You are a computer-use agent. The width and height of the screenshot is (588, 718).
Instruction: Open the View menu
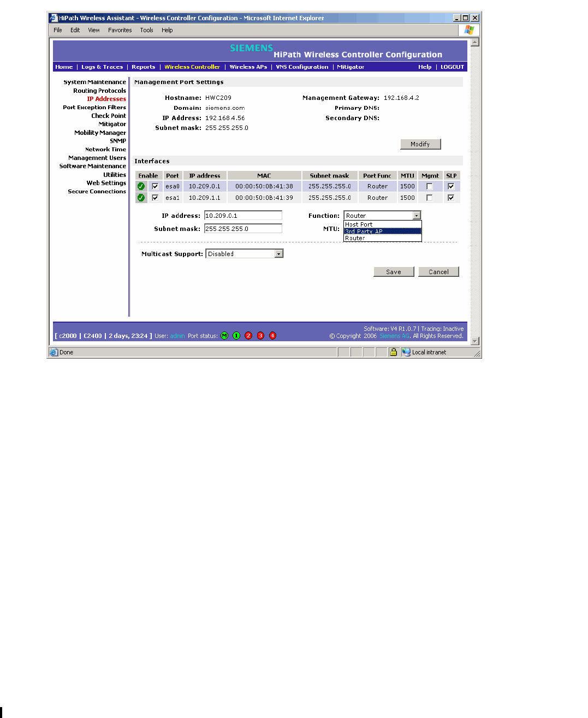click(x=94, y=30)
